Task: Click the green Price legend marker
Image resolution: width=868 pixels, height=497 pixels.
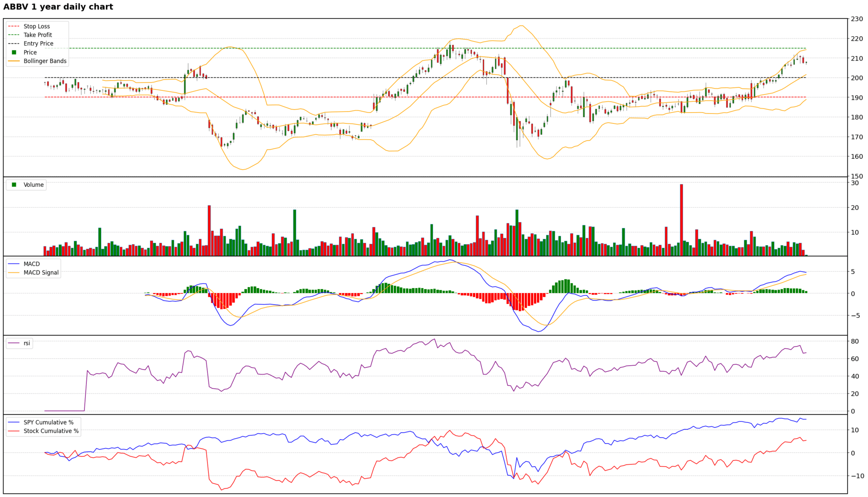Action: point(14,52)
